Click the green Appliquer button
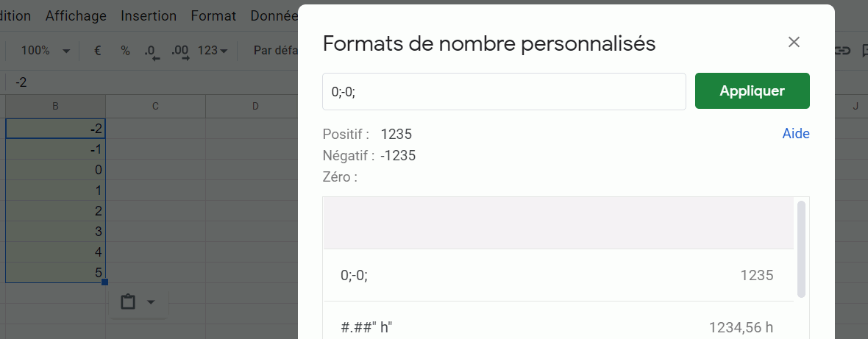This screenshot has height=339, width=868. [752, 91]
